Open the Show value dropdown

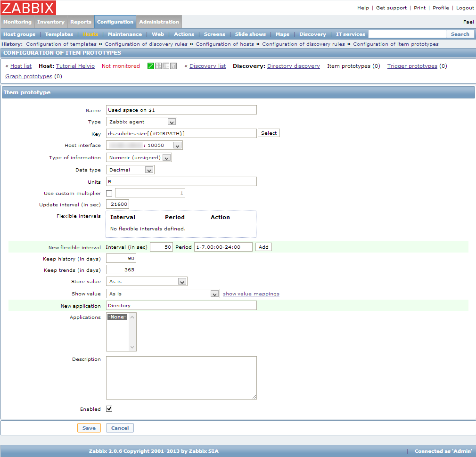pos(163,294)
